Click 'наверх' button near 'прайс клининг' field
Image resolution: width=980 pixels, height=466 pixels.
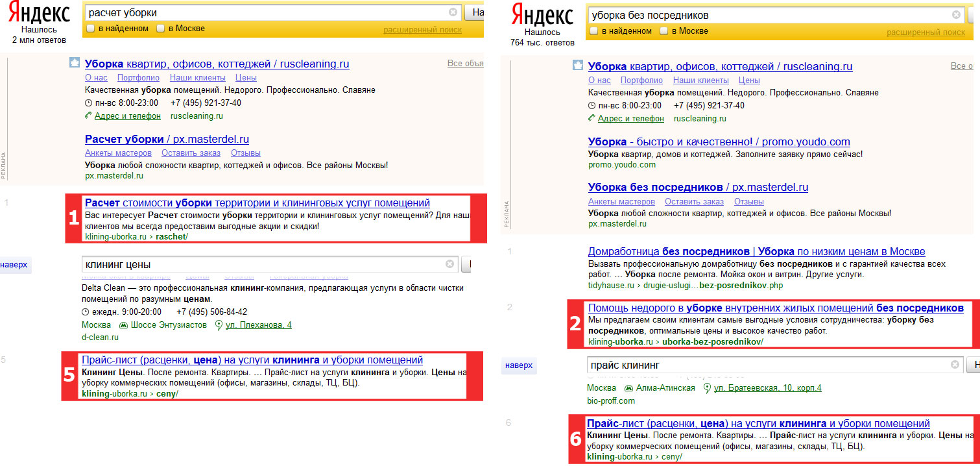[518, 365]
